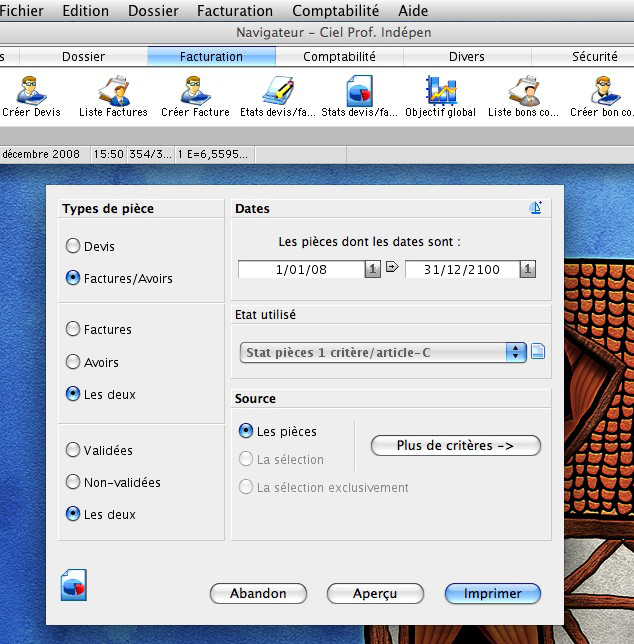
Task: Select Les deux under Avoirs
Action: tap(73, 394)
